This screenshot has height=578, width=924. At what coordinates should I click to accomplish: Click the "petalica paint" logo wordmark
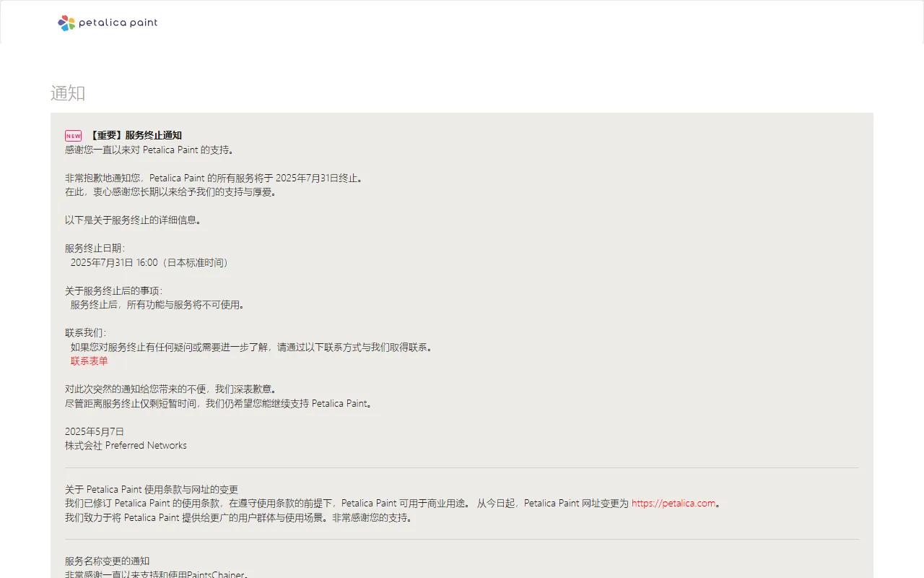(118, 23)
